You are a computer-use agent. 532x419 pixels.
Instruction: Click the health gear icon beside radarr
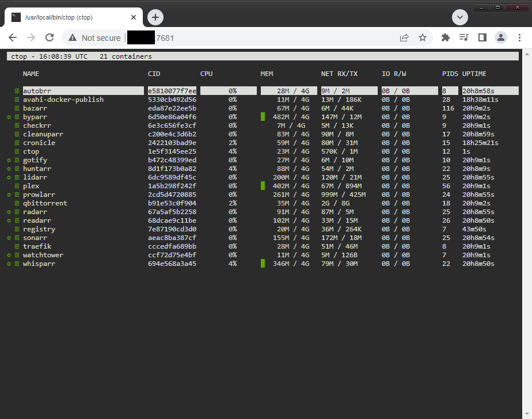(x=9, y=212)
